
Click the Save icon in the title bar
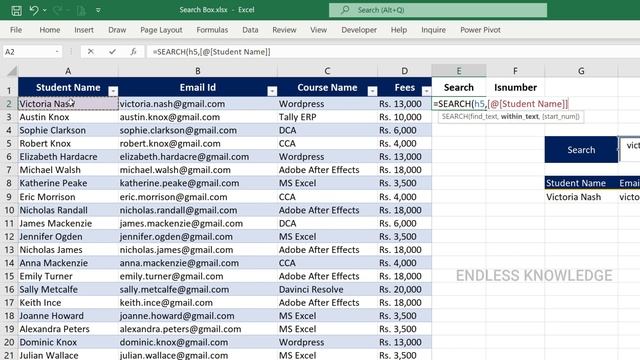[x=16, y=10]
